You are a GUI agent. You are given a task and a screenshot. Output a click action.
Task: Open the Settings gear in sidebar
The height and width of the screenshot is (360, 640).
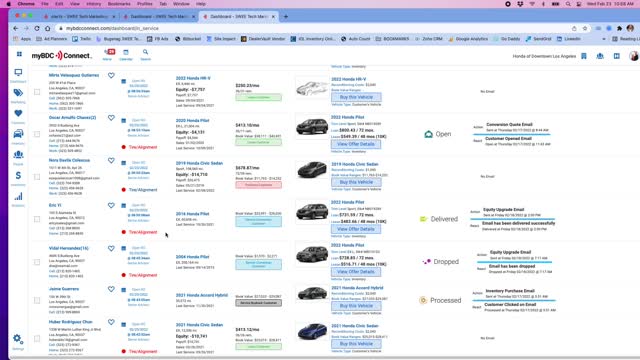[17, 338]
